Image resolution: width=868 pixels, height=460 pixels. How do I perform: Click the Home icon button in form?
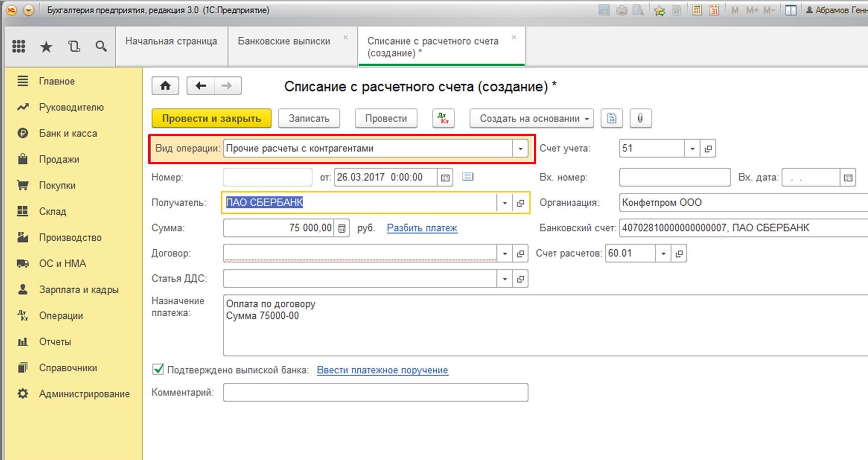pos(165,86)
